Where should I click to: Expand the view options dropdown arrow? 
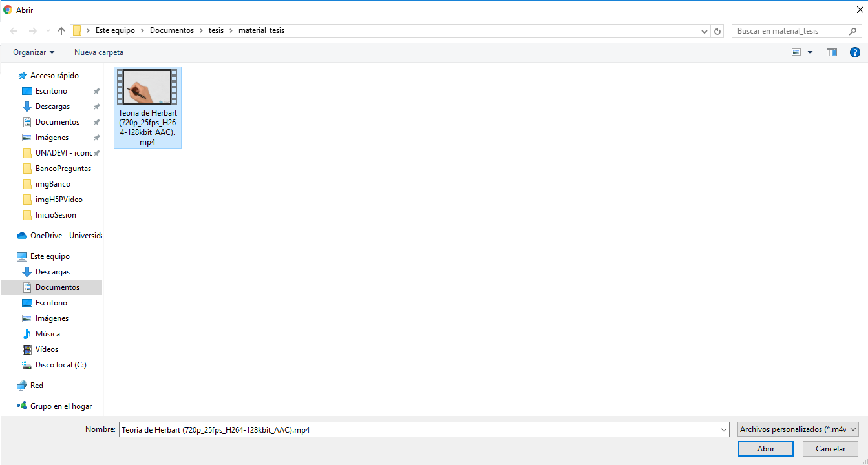pos(810,52)
